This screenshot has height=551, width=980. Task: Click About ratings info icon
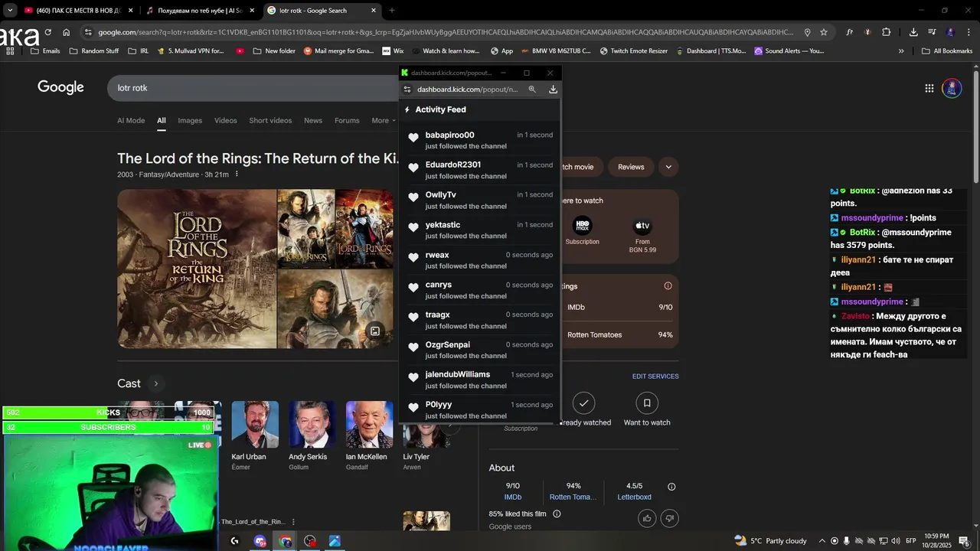point(671,487)
